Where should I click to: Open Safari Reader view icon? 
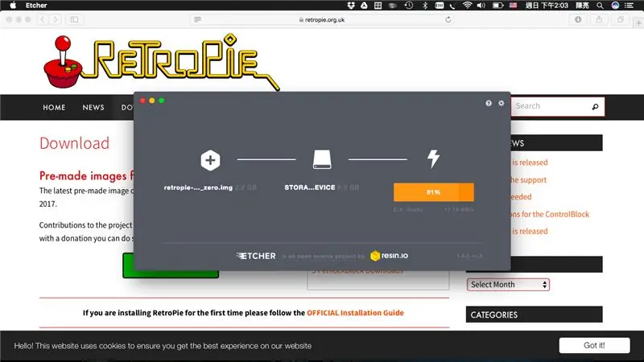click(197, 19)
